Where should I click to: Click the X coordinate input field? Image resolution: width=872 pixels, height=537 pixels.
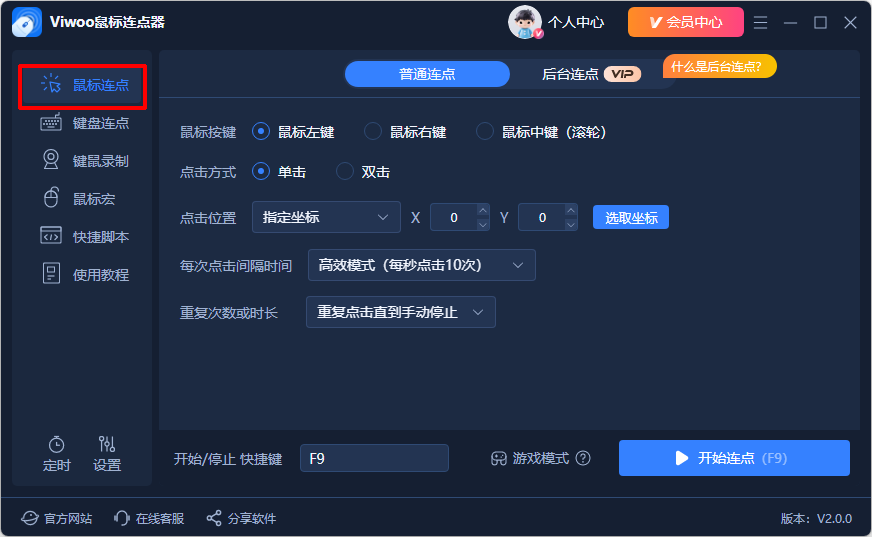click(x=454, y=217)
